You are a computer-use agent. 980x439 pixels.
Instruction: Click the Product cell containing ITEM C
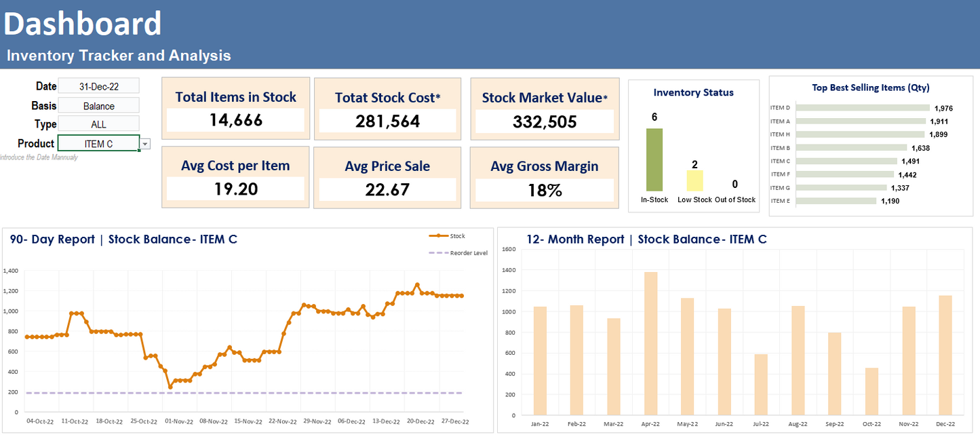tap(98, 144)
